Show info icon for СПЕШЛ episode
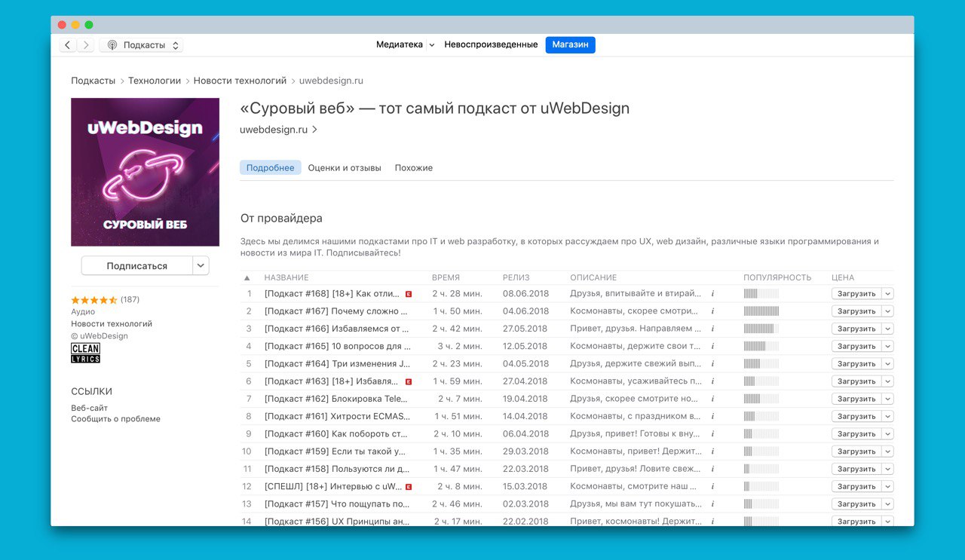 [712, 487]
